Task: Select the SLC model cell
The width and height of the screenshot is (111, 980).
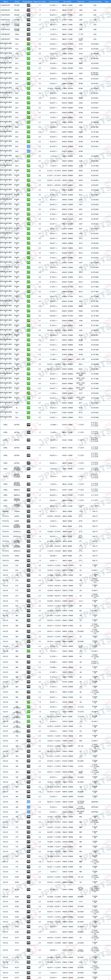Action: pos(17,412)
